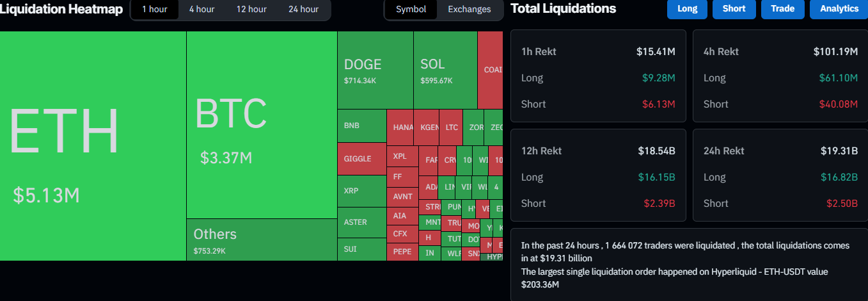Click the Long button
Viewport: 868px width, 301px height.
pos(687,9)
